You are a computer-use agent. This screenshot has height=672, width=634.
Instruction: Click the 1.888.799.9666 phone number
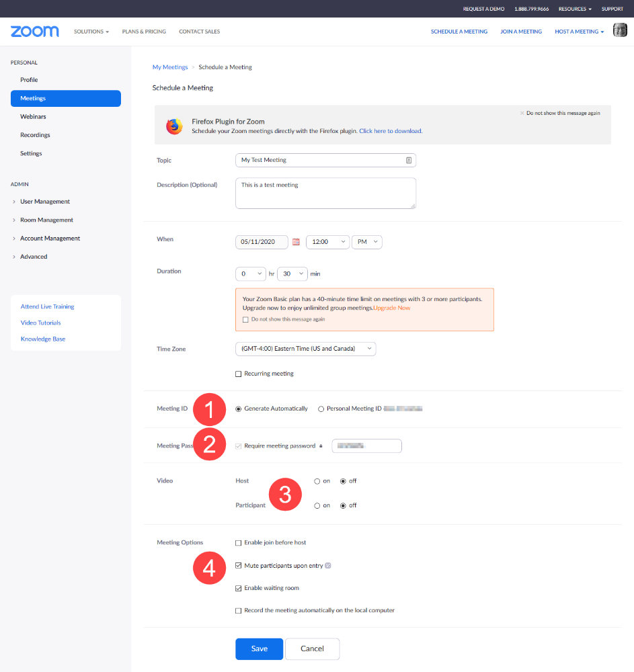[x=532, y=9]
